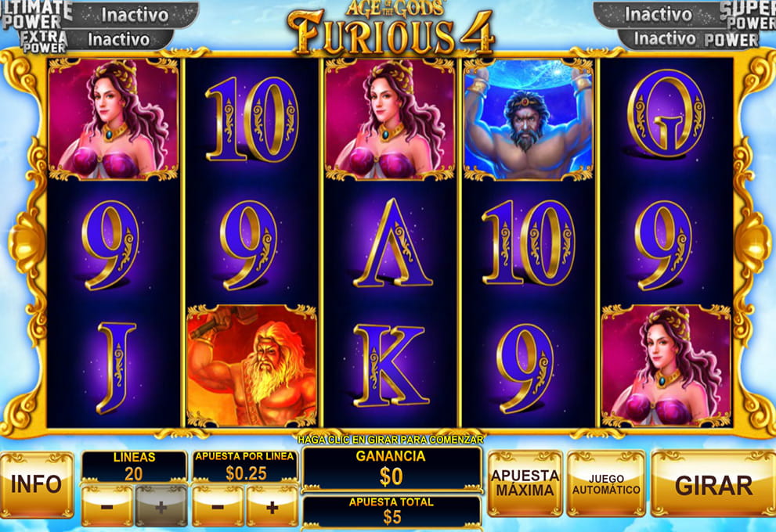Viewport: 776px width, 532px height.
Task: Start JUEGO AUTOMÁTICO autoplay
Action: 606,483
